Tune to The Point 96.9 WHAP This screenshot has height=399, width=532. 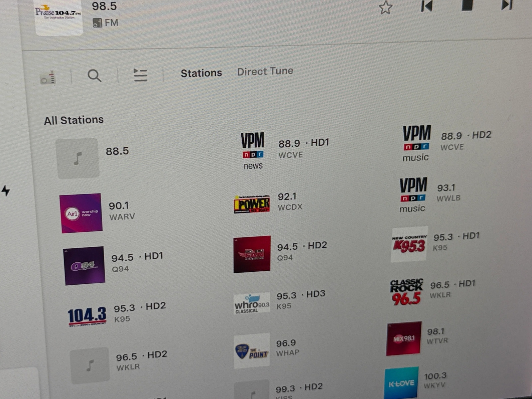(252, 351)
